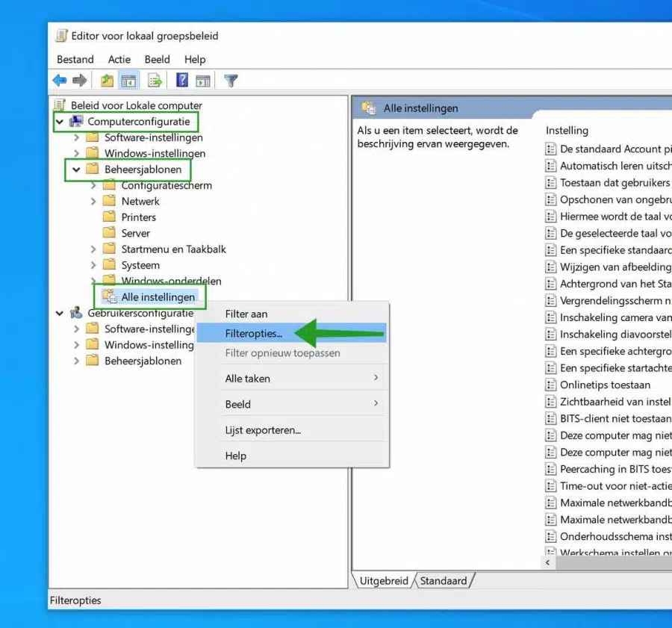Click the Printers folder icon

click(x=109, y=217)
